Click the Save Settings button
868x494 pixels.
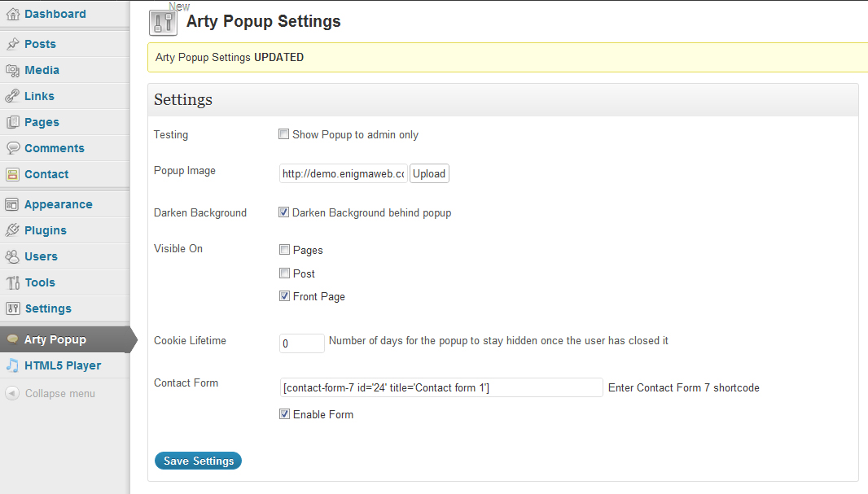coord(198,461)
